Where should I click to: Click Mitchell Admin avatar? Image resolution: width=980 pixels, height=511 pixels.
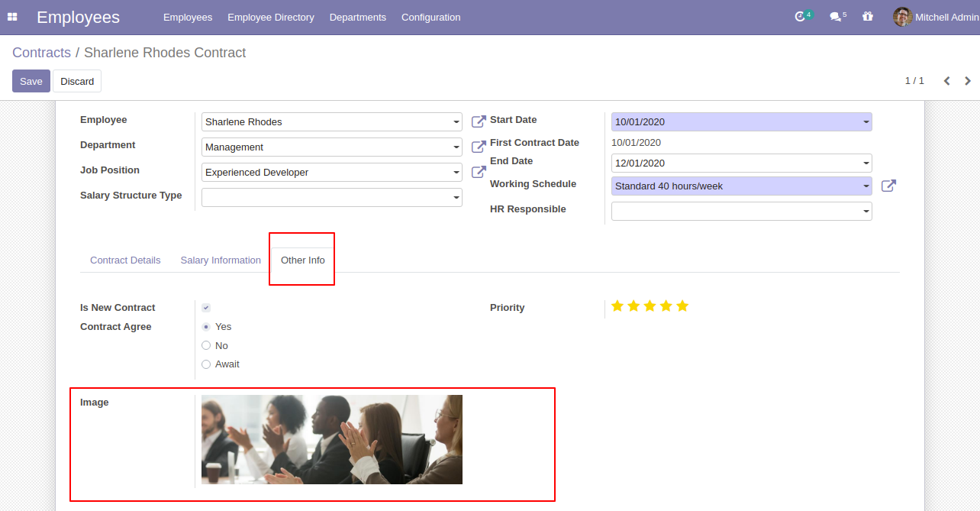tap(903, 17)
